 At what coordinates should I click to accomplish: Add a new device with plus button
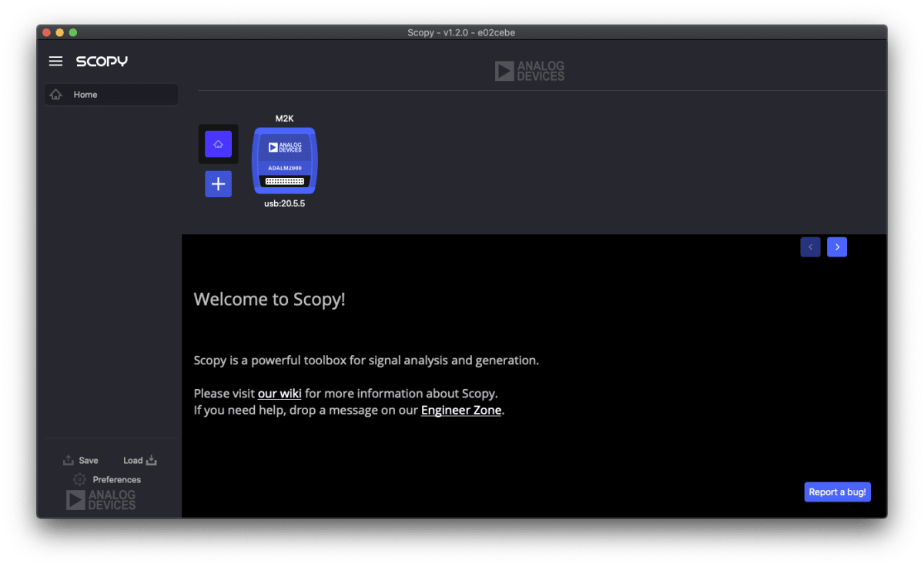[x=218, y=184]
